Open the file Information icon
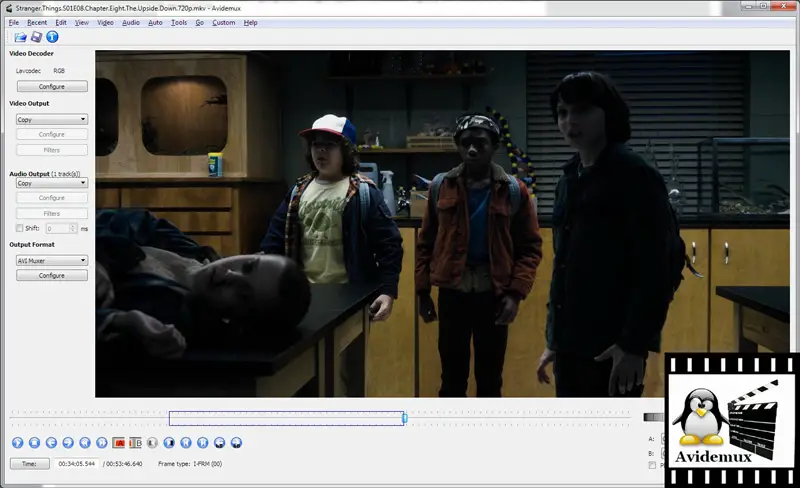Image resolution: width=800 pixels, height=488 pixels. [53, 37]
